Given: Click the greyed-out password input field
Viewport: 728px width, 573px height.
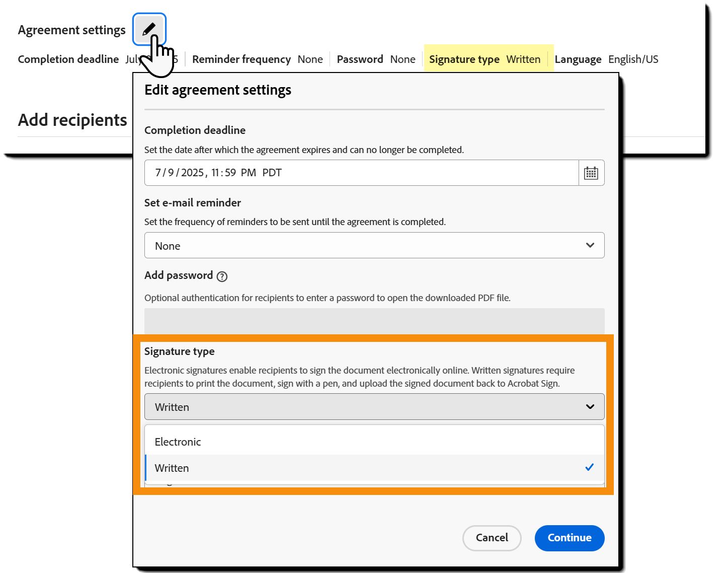Looking at the screenshot, I should coord(374,321).
